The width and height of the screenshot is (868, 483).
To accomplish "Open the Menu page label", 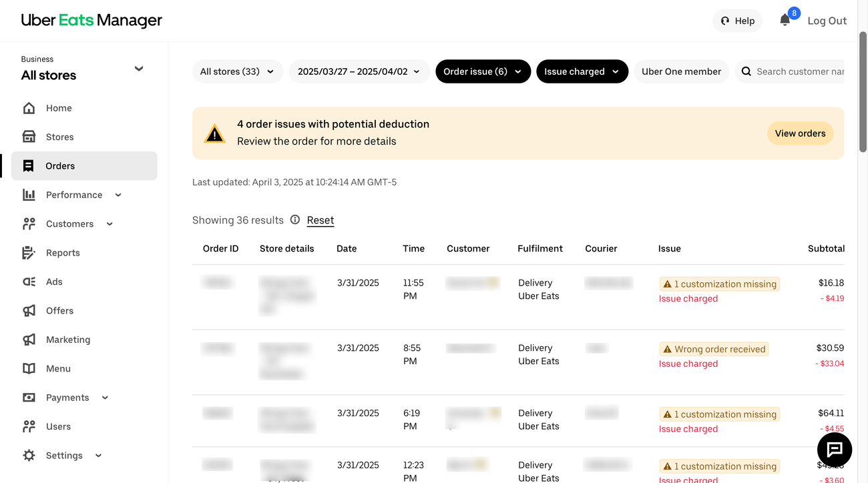I will pyautogui.click(x=58, y=368).
